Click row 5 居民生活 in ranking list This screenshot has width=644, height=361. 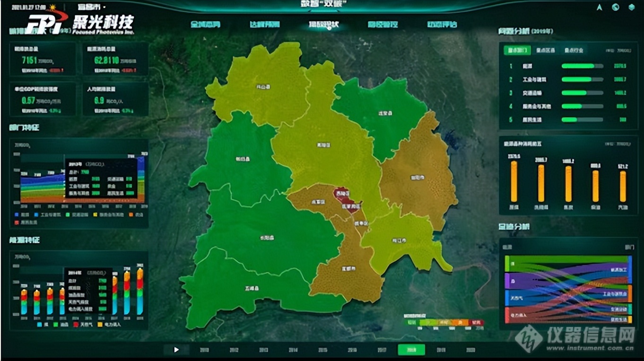click(568, 120)
